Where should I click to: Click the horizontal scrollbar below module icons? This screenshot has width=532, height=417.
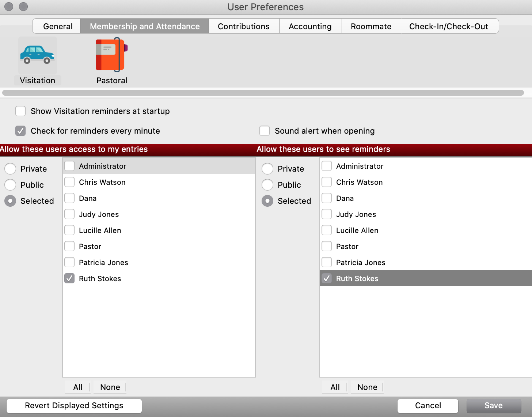click(263, 93)
